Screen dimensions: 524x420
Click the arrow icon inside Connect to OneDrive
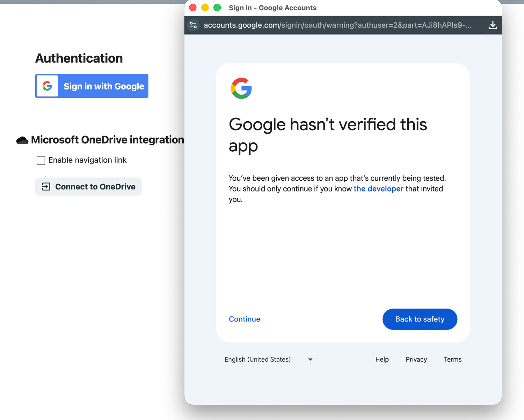pyautogui.click(x=46, y=187)
